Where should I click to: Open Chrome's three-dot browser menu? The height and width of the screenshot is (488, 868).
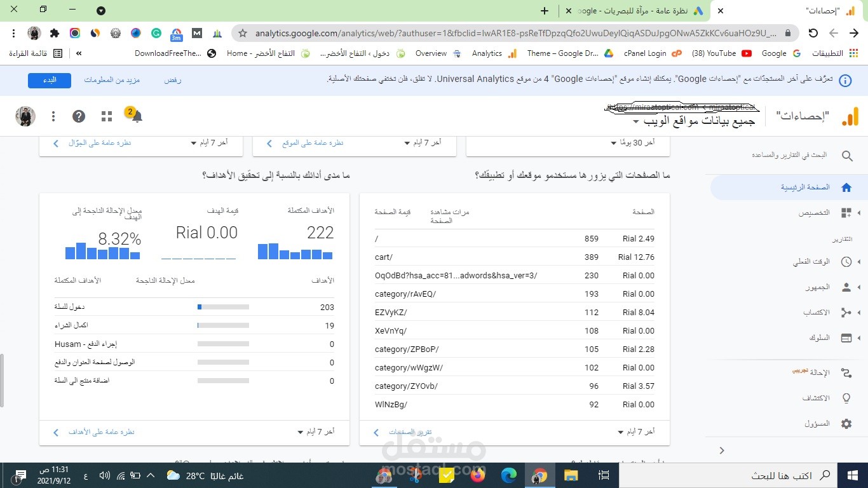pyautogui.click(x=14, y=32)
